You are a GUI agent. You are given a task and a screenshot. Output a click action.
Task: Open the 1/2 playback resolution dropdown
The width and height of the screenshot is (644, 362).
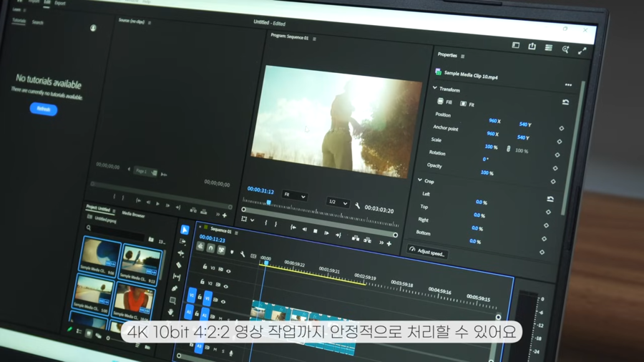coord(338,202)
